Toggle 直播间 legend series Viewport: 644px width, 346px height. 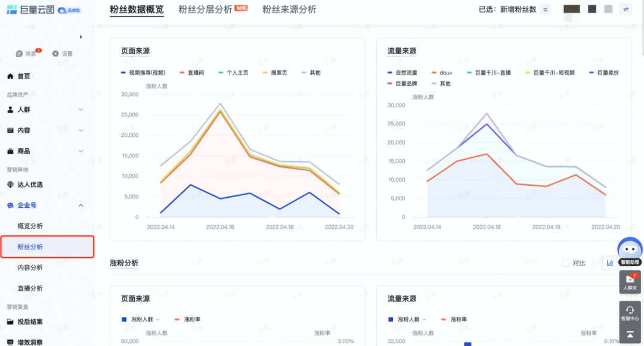(x=192, y=73)
